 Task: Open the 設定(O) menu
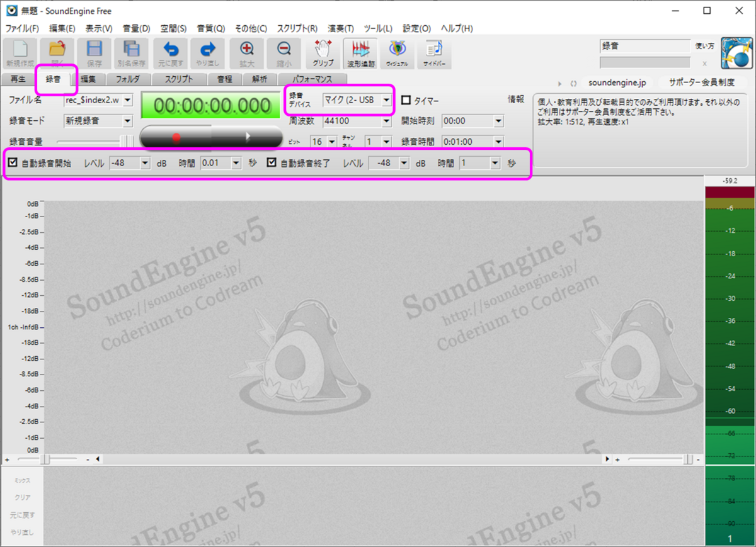417,28
